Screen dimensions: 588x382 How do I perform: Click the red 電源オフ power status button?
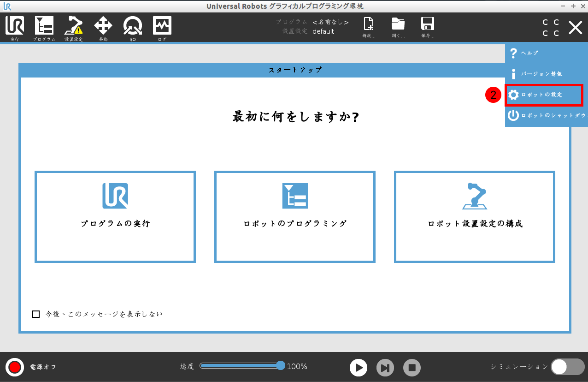(15, 367)
